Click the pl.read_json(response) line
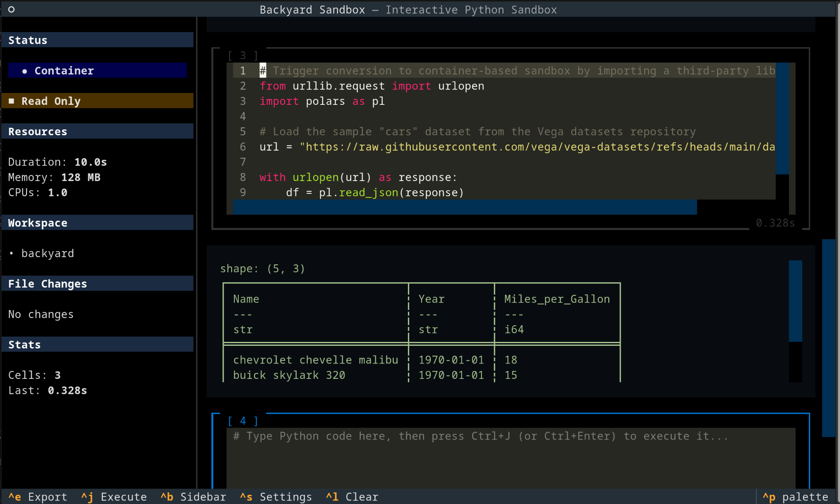Image resolution: width=840 pixels, height=504 pixels. pyautogui.click(x=375, y=193)
